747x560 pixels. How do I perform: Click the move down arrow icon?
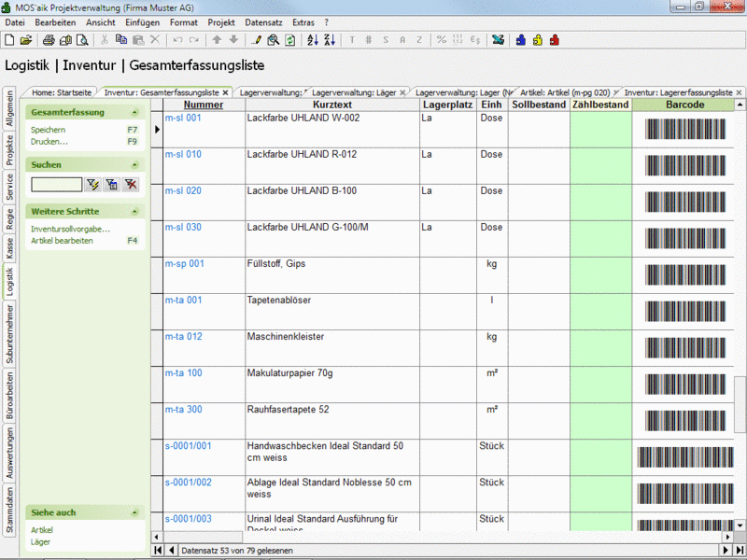point(233,40)
